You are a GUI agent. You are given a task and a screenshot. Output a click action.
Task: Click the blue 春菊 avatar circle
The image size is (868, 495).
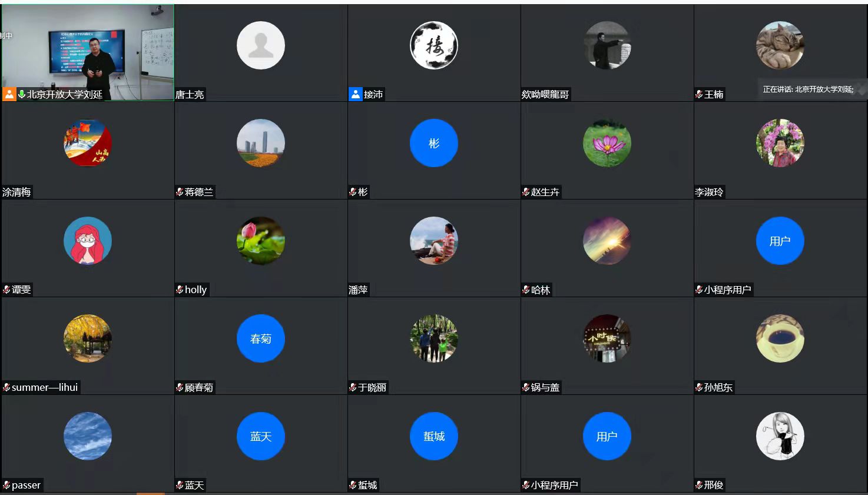[260, 338]
